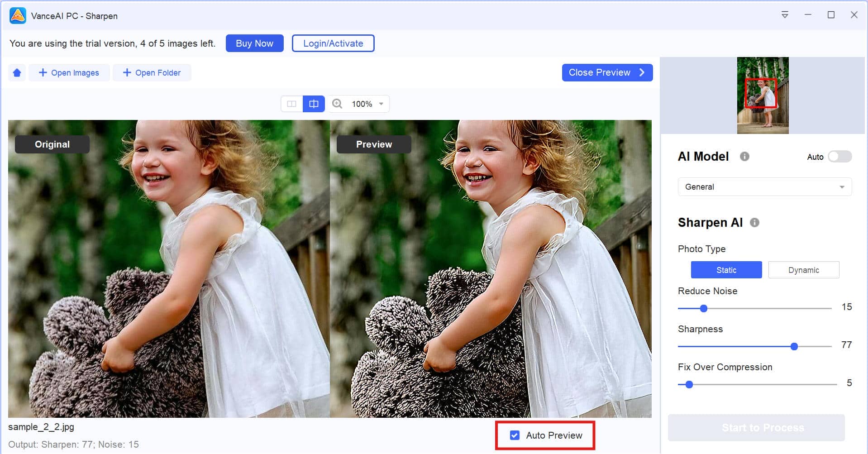
Task: Click Start to Process button
Action: [x=756, y=428]
